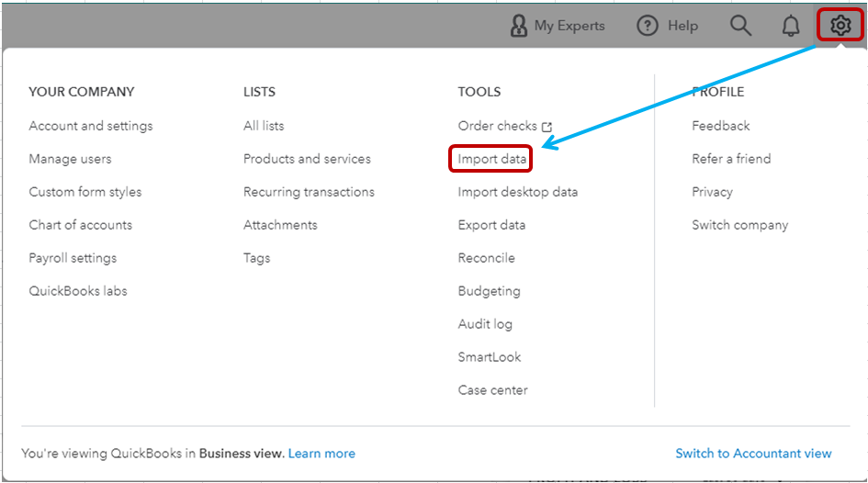868x483 pixels.
Task: Select Refer a friend
Action: tap(731, 160)
